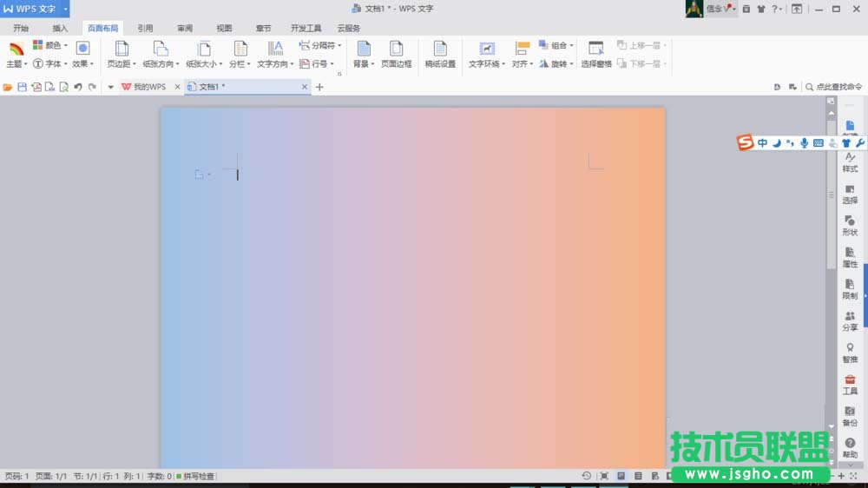
Task: Click the undo arrow in quick toolbar
Action: pyautogui.click(x=78, y=87)
